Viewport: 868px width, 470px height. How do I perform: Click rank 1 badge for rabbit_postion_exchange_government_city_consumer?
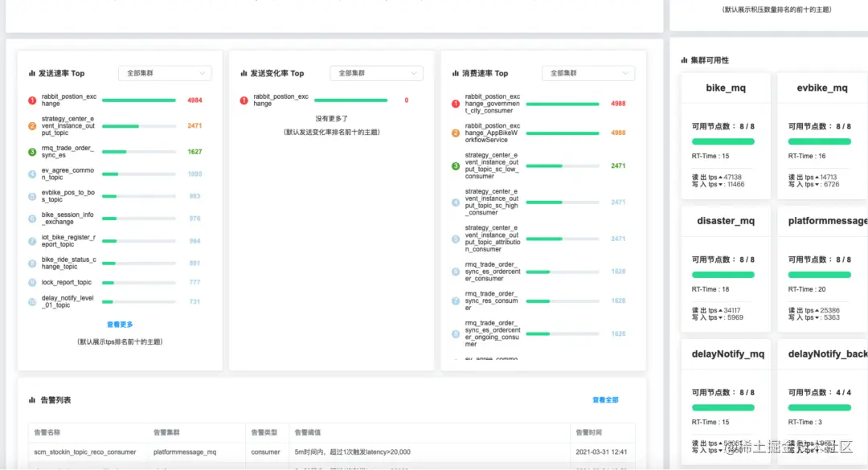pos(456,104)
